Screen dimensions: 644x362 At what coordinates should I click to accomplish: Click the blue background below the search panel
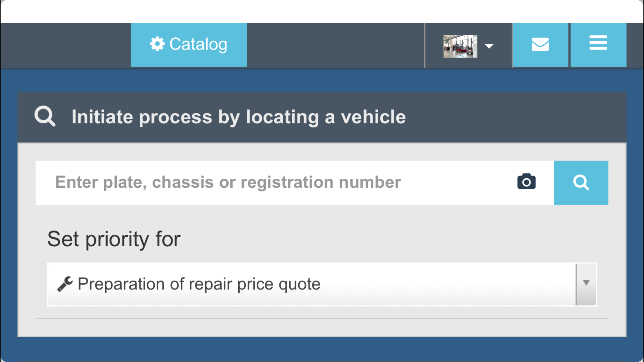tap(322, 349)
